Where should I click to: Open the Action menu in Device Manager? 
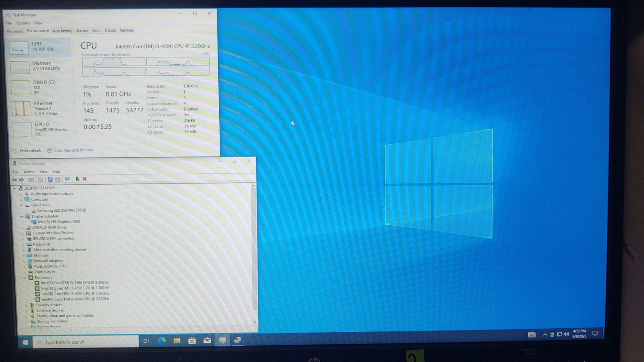tap(29, 172)
